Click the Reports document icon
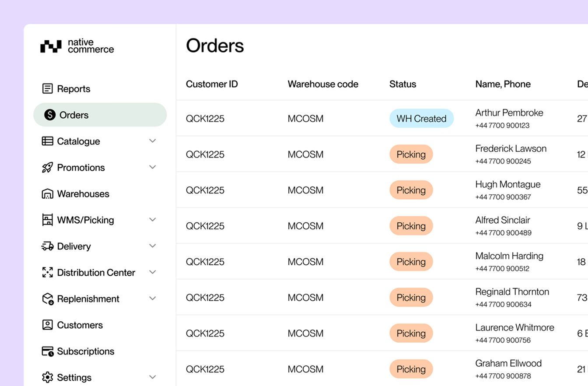 point(47,88)
